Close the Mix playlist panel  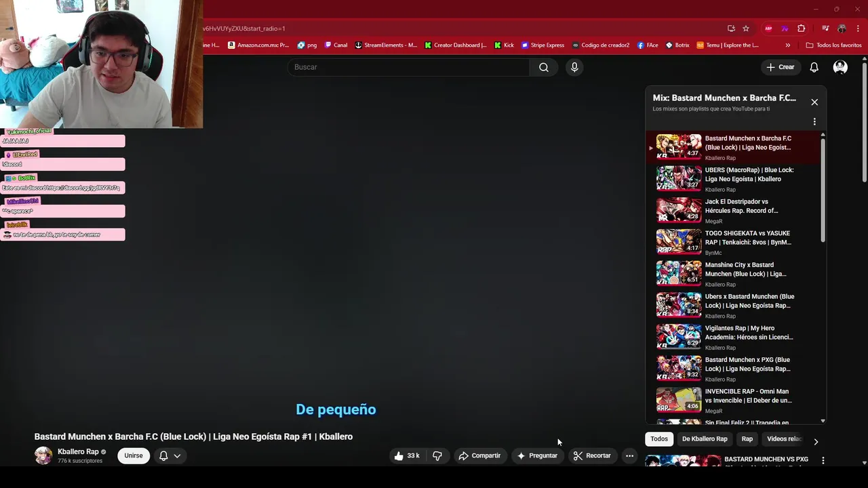click(814, 102)
